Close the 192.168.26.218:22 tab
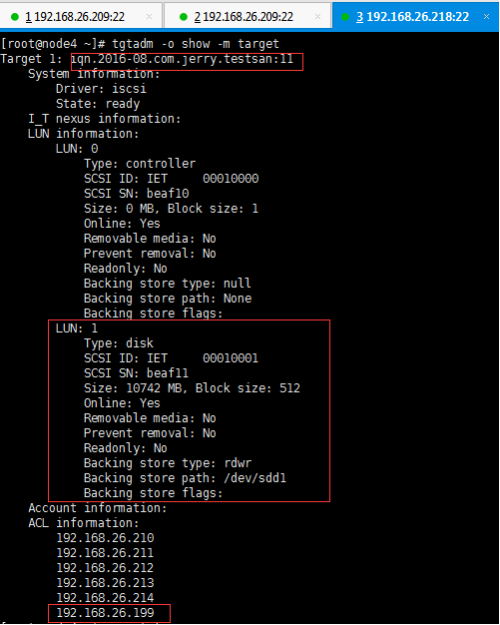This screenshot has width=500, height=625. pyautogui.click(x=486, y=17)
